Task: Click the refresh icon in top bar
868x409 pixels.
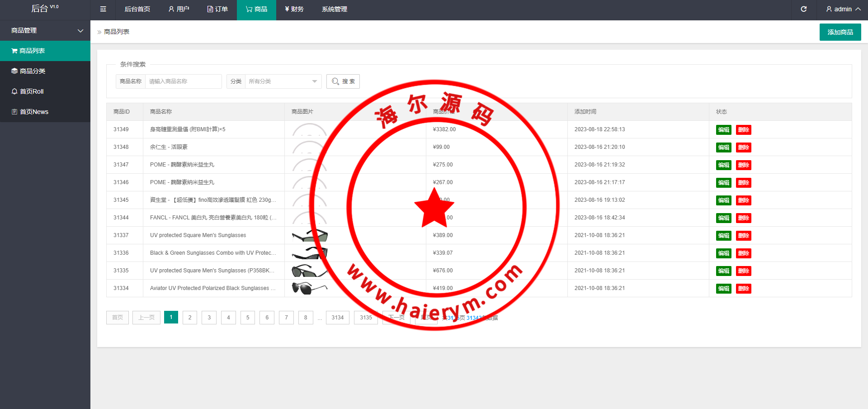Action: pos(803,9)
